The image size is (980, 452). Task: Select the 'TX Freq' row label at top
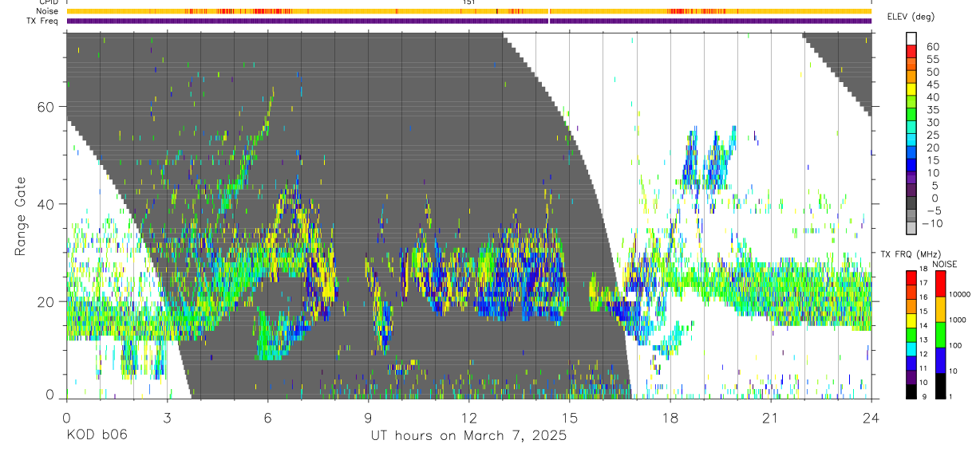pyautogui.click(x=44, y=20)
